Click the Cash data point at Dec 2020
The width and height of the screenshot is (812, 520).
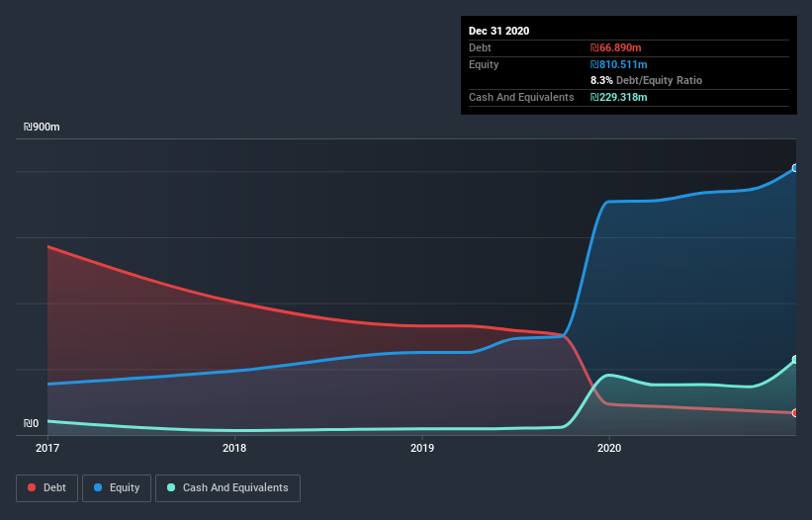(x=795, y=360)
